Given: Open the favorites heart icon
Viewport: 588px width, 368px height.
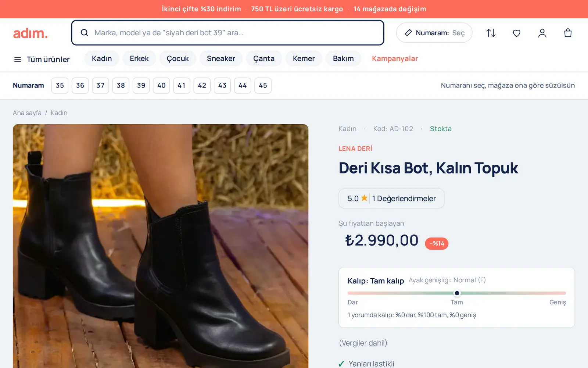Looking at the screenshot, I should coord(517,33).
